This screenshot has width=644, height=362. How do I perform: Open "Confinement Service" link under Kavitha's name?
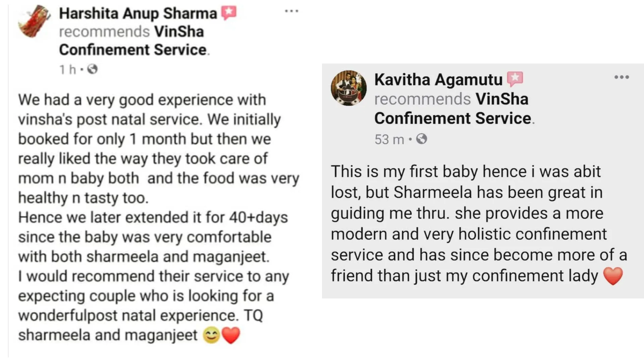coord(453,118)
